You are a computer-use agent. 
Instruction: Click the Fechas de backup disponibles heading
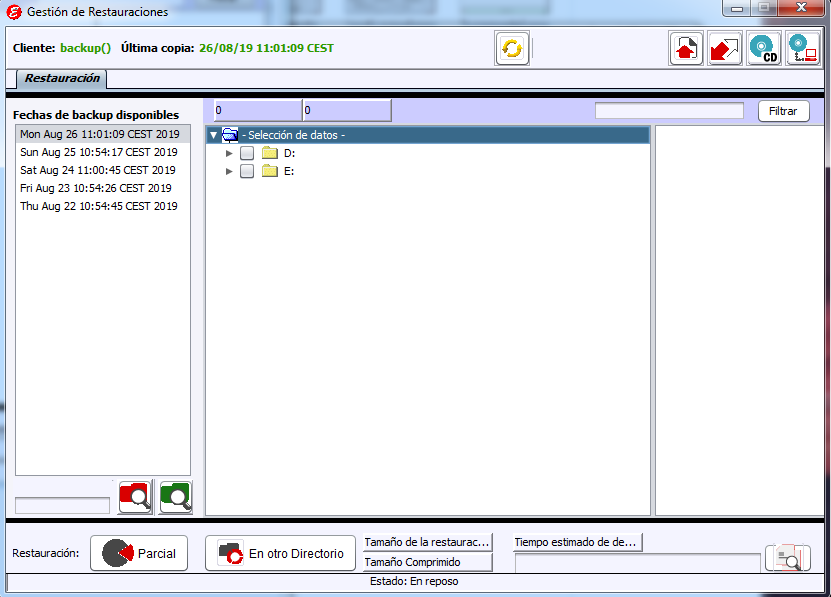[96, 115]
